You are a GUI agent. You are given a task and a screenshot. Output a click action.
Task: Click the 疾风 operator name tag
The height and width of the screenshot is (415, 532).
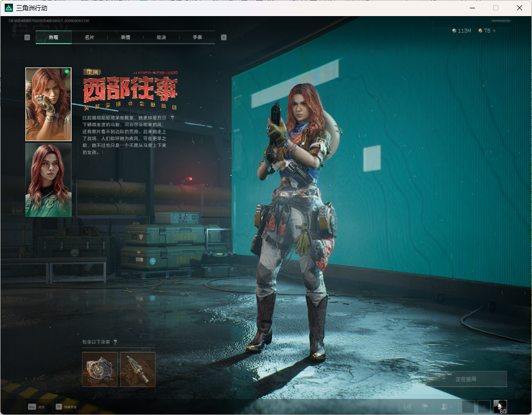[92, 72]
